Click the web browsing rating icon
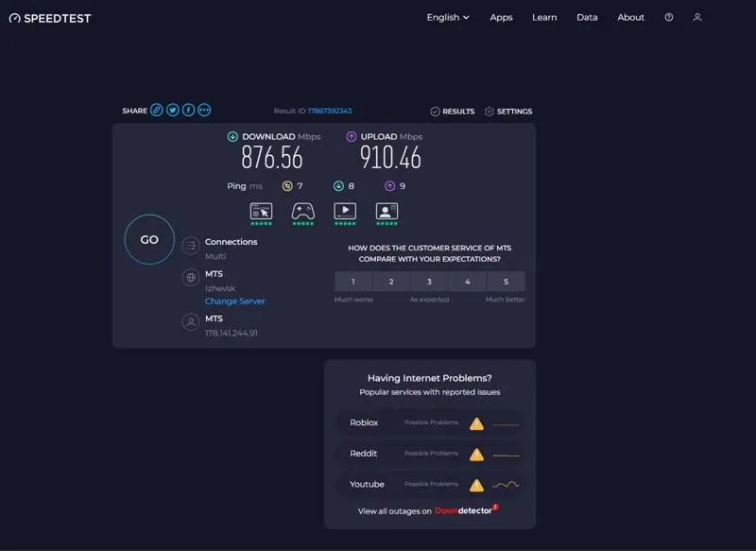 261,212
